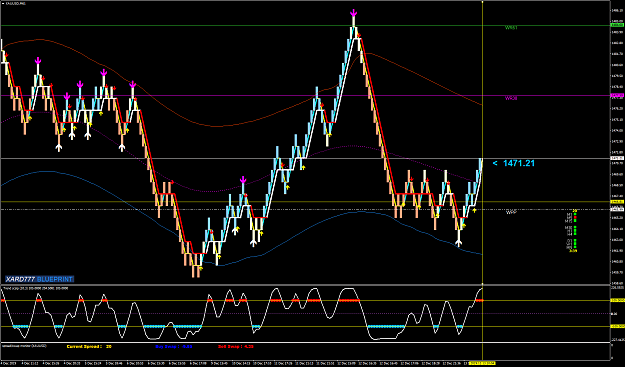Click the Trend scalp indicator title text
This screenshot has width=625, height=367.
click(x=35, y=288)
